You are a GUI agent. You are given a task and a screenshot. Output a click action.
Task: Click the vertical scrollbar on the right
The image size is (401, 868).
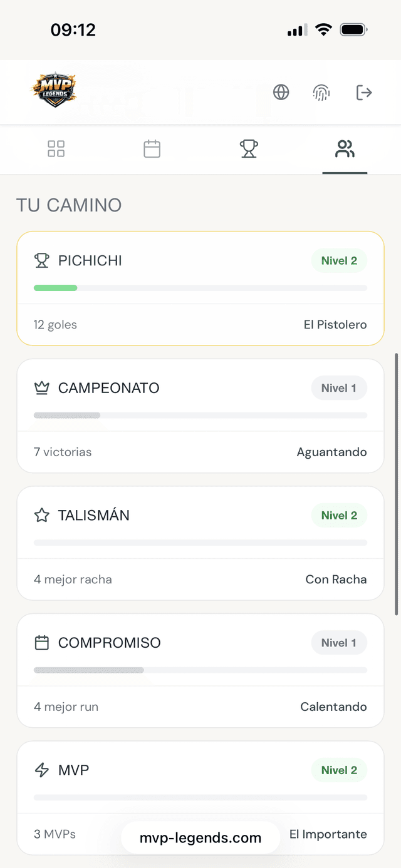coord(397,483)
